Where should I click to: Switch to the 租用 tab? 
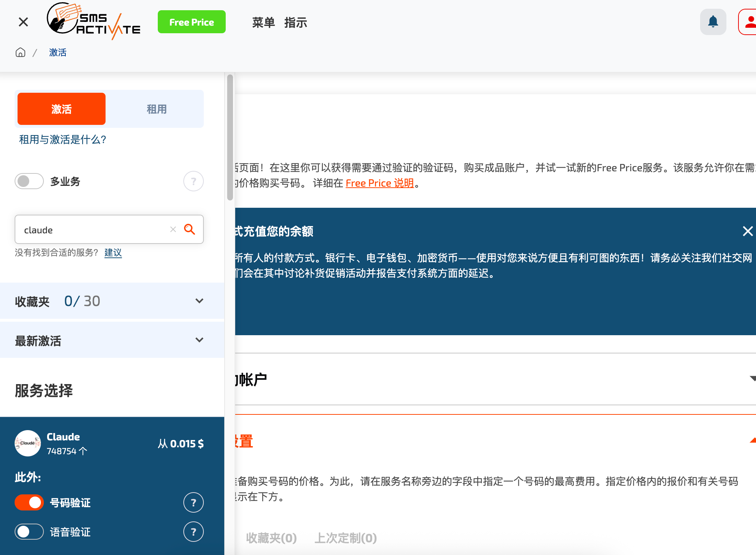click(x=156, y=109)
